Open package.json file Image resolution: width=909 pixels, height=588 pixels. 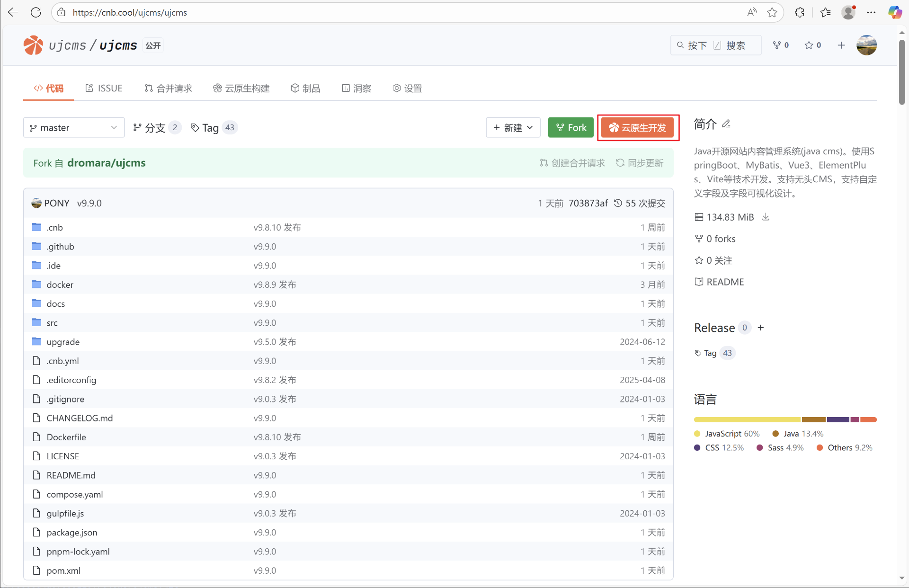click(72, 532)
